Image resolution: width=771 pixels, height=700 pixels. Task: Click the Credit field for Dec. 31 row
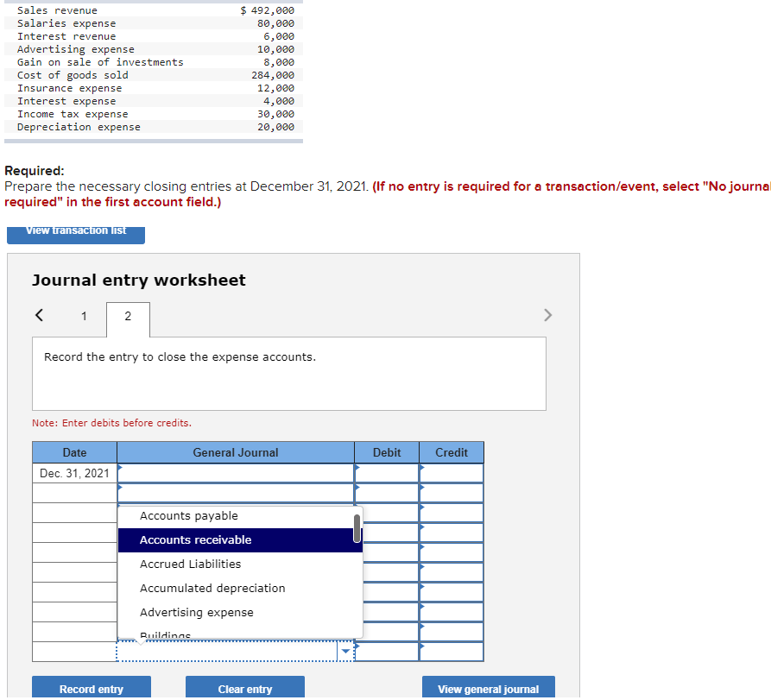pos(452,473)
